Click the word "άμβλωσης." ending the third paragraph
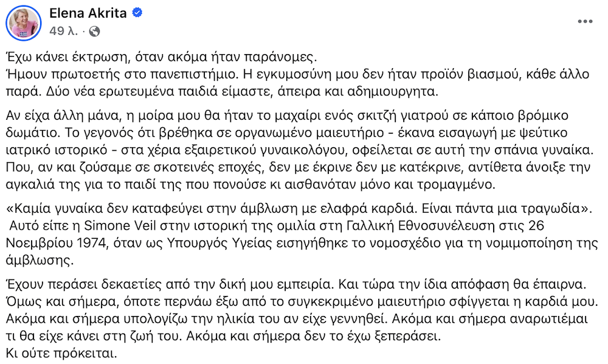The width and height of the screenshot is (608, 364). [32, 258]
